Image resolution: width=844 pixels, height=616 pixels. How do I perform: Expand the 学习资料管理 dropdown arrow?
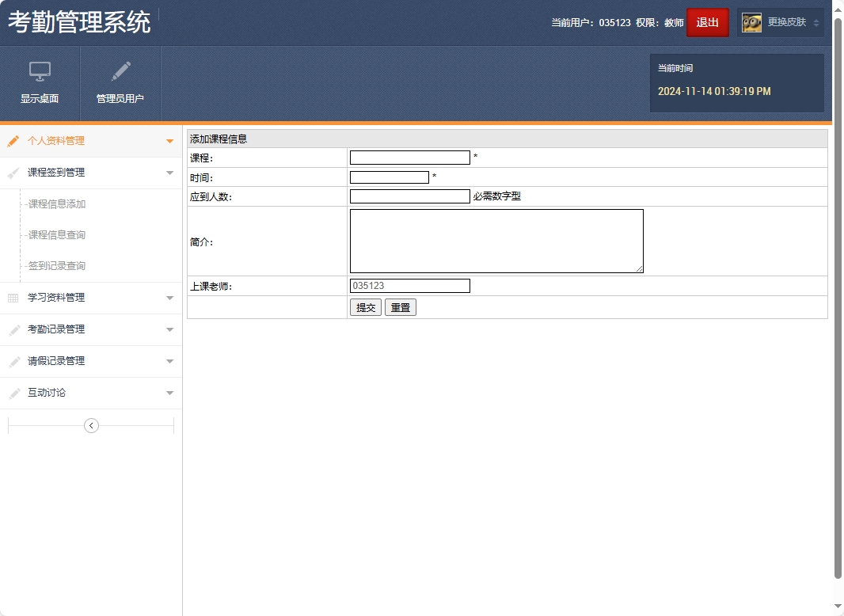169,298
